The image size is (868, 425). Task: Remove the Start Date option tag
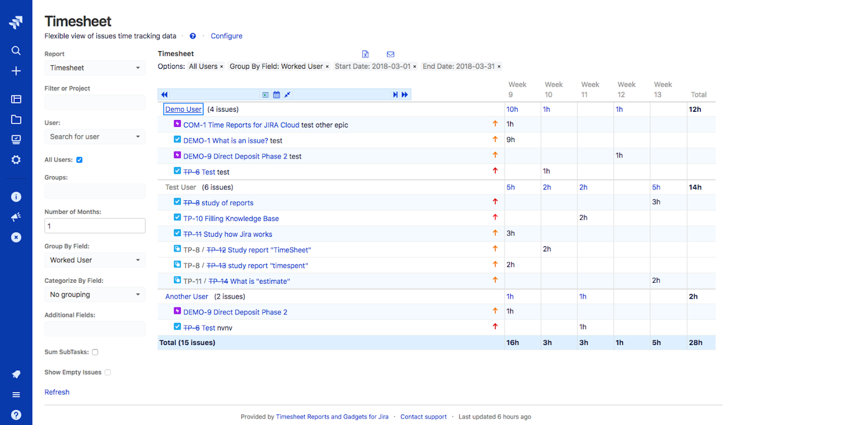coord(414,67)
